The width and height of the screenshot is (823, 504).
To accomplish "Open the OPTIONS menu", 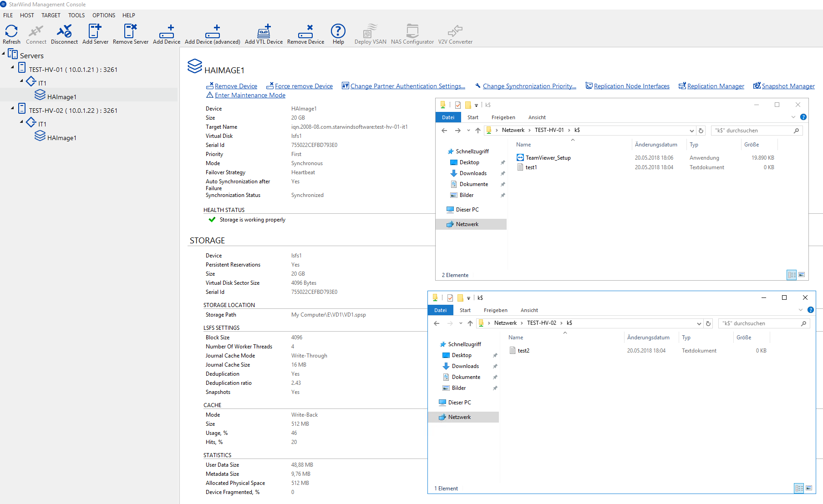I will [x=104, y=15].
